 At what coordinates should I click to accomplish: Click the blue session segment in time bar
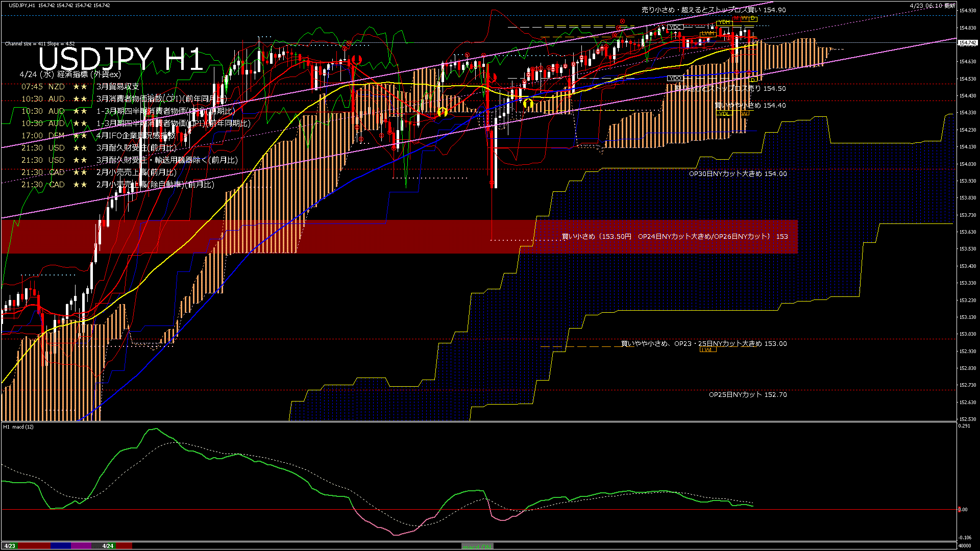pyautogui.click(x=61, y=546)
